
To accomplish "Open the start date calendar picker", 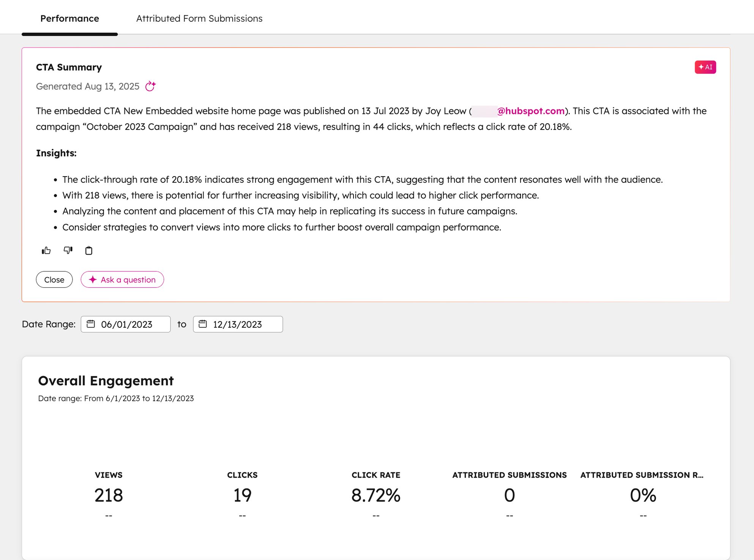I will coord(91,324).
